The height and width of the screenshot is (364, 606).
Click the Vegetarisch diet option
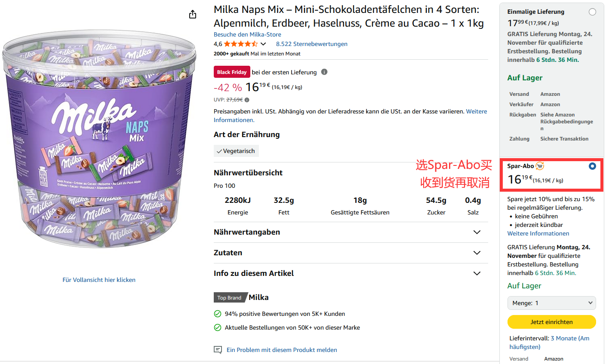pos(236,151)
